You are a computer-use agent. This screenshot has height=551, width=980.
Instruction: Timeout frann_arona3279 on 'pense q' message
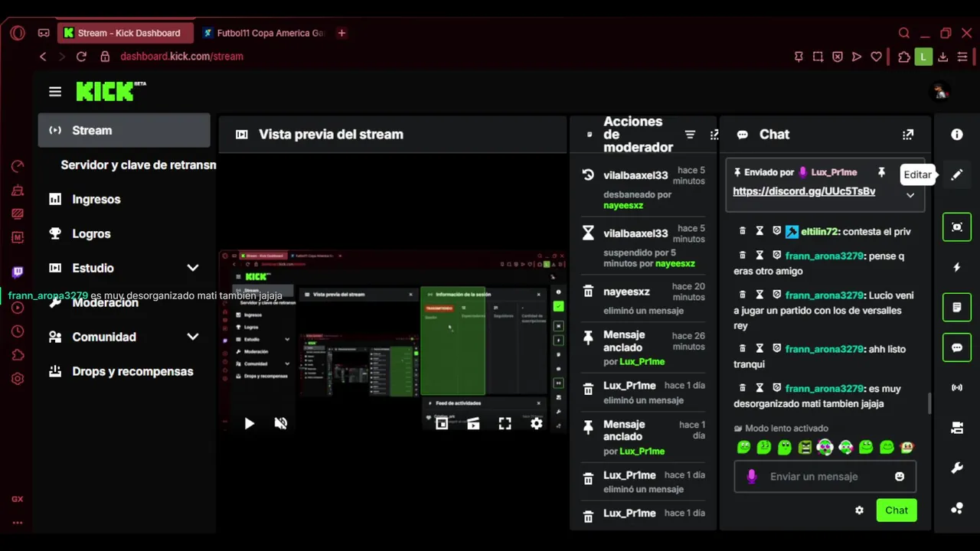pos(759,256)
